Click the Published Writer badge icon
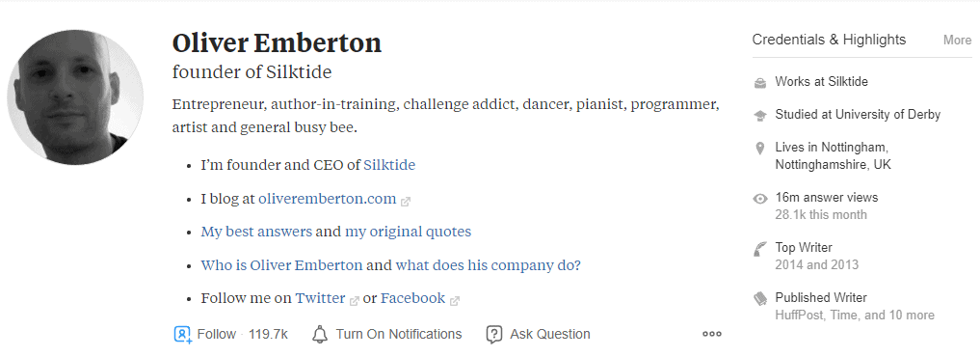 tap(760, 299)
